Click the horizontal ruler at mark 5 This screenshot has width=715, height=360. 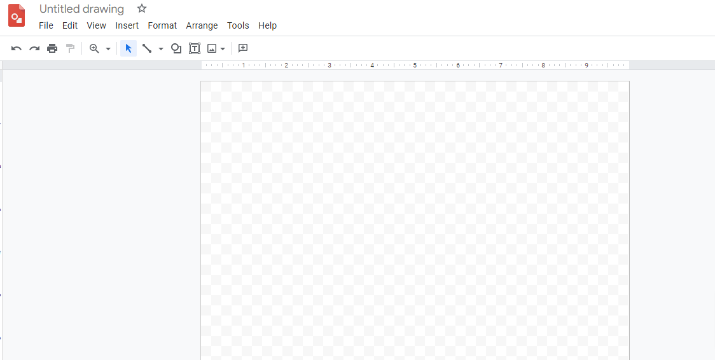[x=415, y=65]
